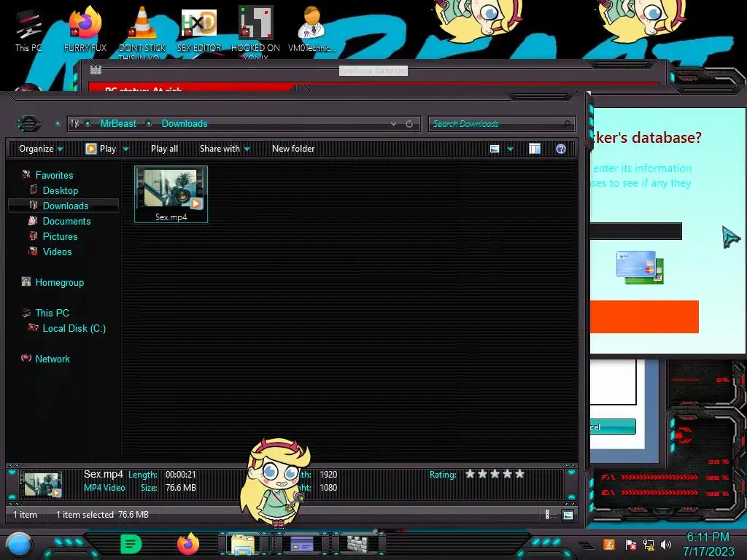This screenshot has width=747, height=560.
Task: Click Windows Defender window title bar
Action: (373, 71)
